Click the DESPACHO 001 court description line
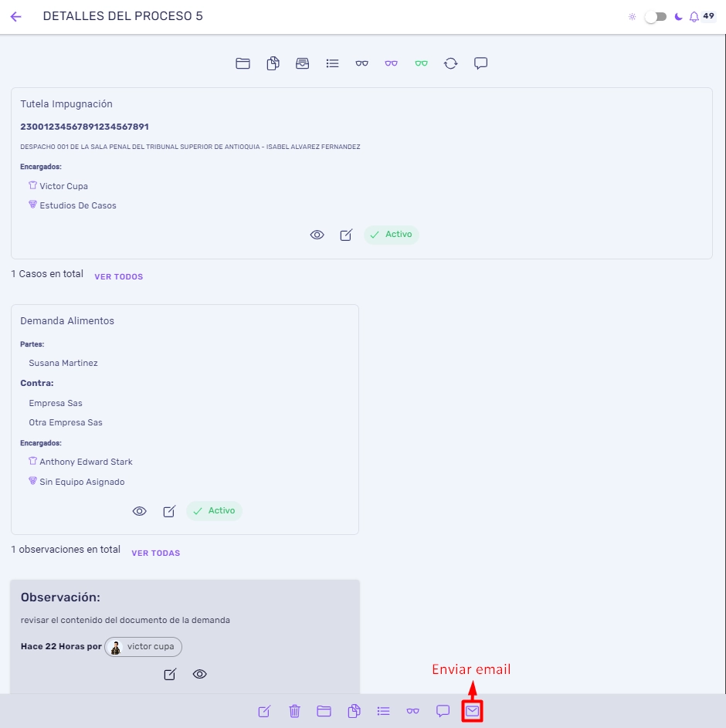 click(190, 147)
